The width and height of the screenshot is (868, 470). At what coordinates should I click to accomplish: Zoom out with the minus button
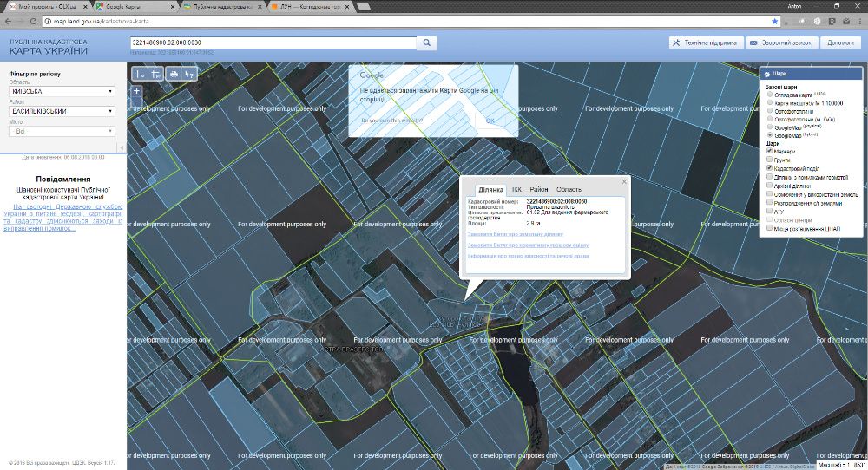pos(136,102)
